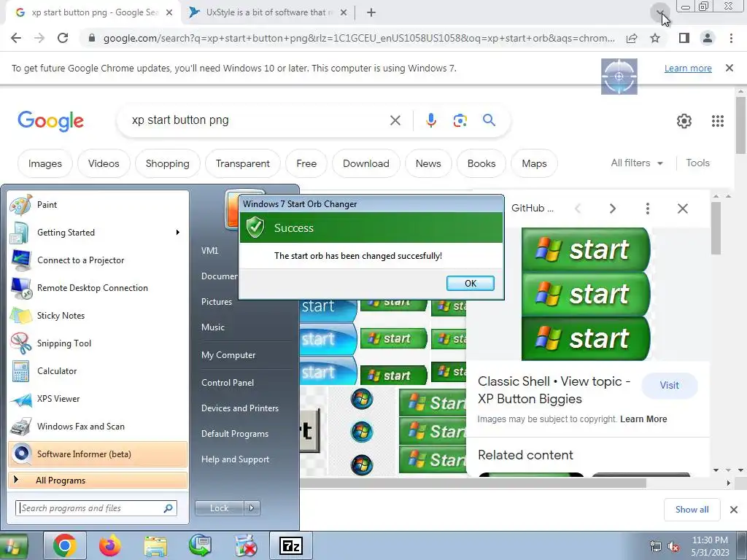Click Show all downloads
The width and height of the screenshot is (747, 560).
(692, 510)
